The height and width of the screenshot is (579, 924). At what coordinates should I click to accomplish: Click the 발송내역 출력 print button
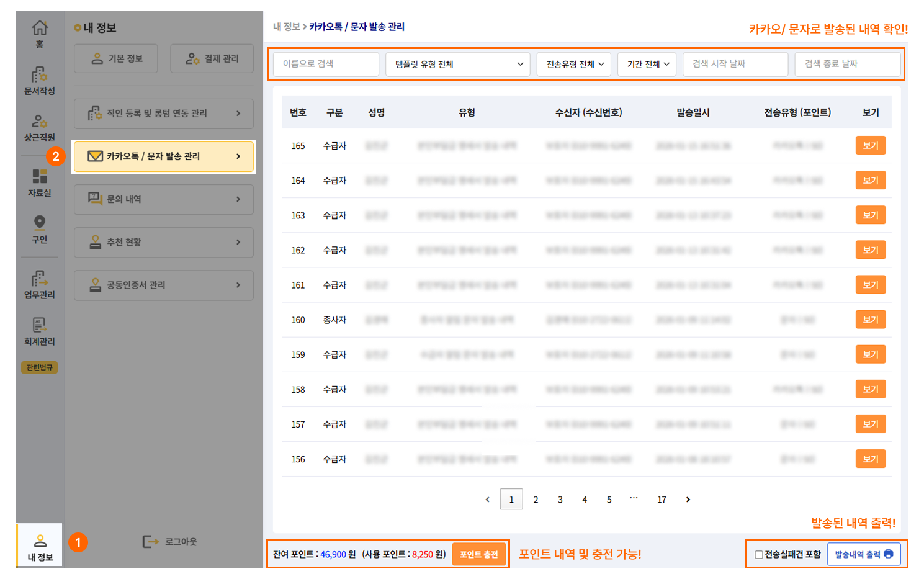click(863, 554)
